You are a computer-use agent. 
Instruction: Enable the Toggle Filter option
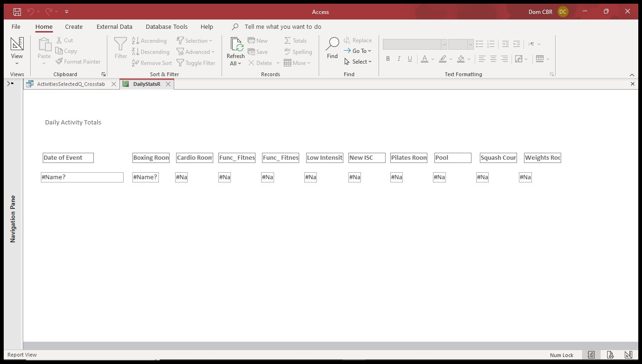(x=196, y=63)
